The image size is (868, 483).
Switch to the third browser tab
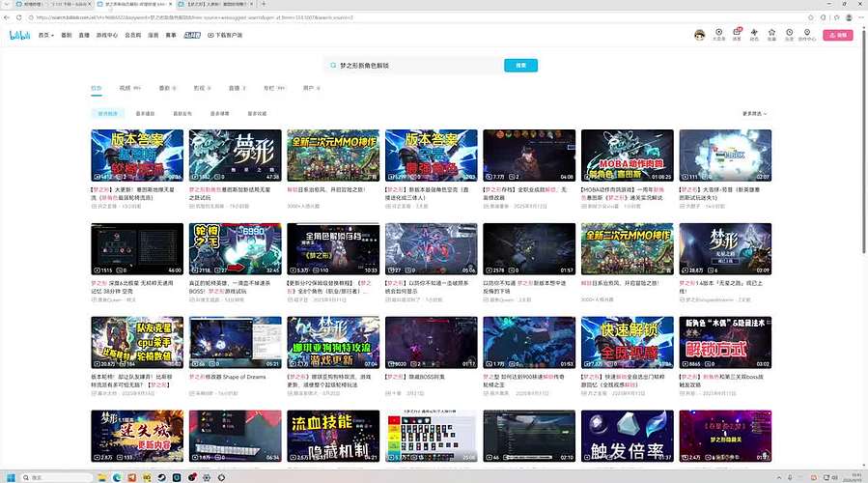tap(218, 4)
